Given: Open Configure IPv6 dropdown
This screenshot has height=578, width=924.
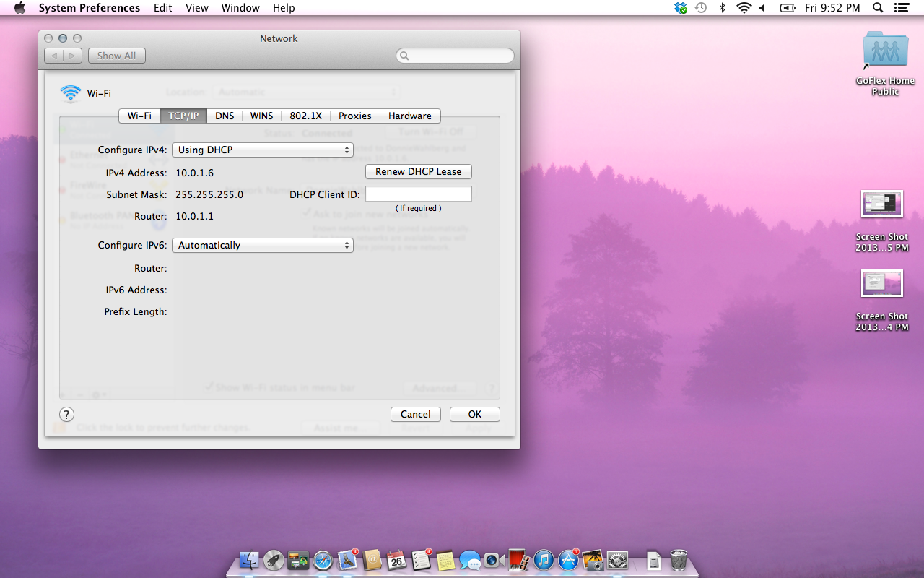Looking at the screenshot, I should coord(262,245).
